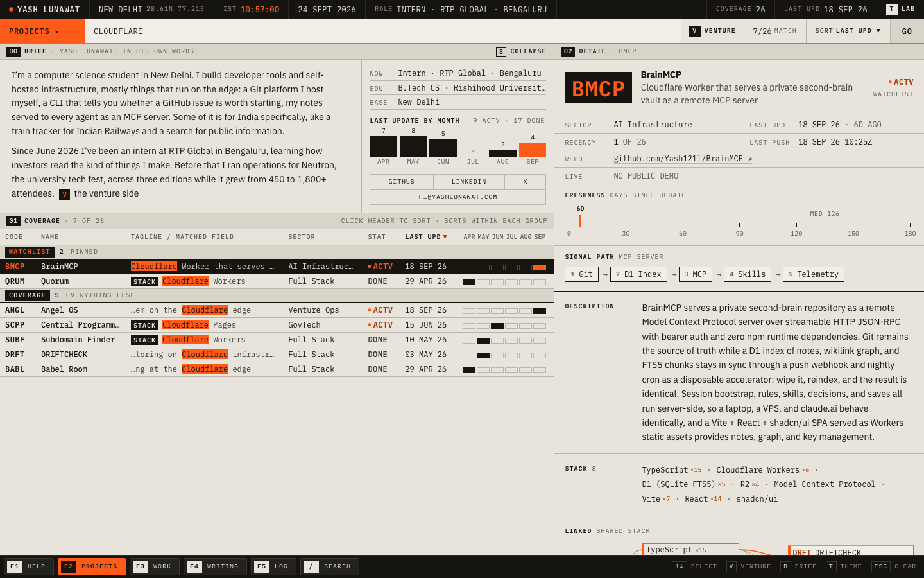
Task: Select the BMCP BrainMCP row
Action: (x=277, y=267)
